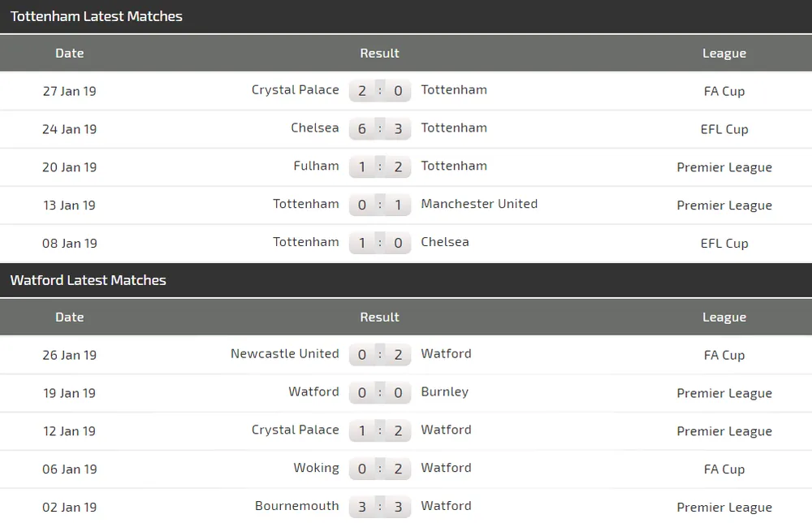Select League column header in Watford table
This screenshot has height=523, width=812.
tap(723, 318)
